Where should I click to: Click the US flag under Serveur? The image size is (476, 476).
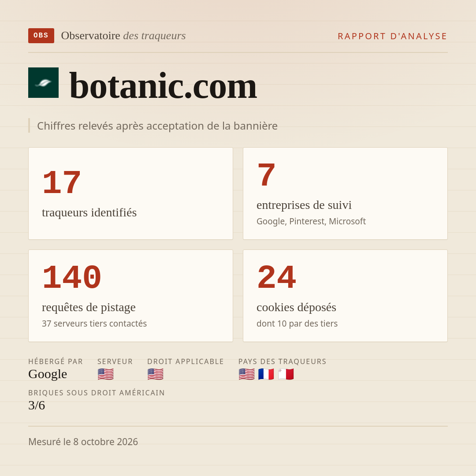click(106, 374)
